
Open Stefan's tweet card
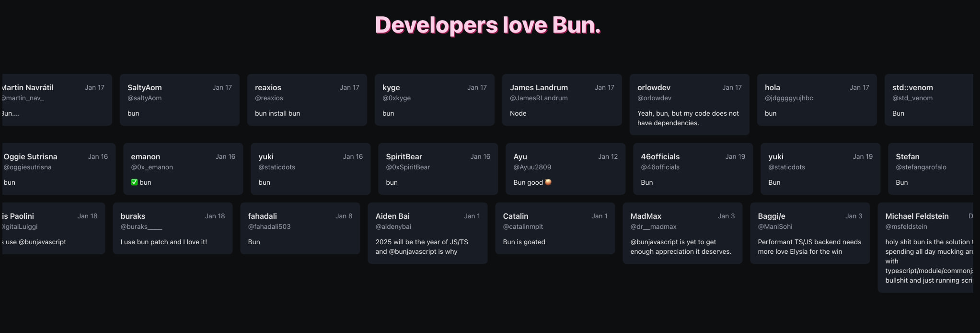[x=931, y=169]
